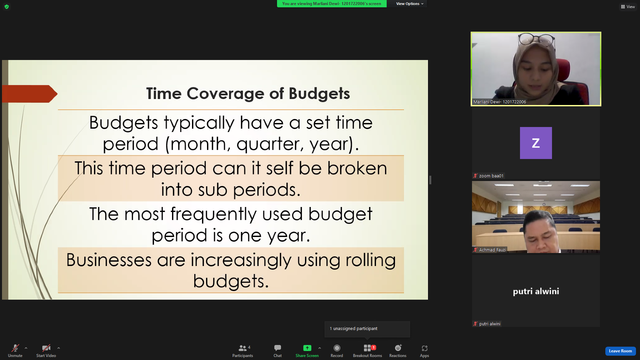Screen dimensions: 640x360
Task: Open the Participants panel
Action: (x=243, y=350)
